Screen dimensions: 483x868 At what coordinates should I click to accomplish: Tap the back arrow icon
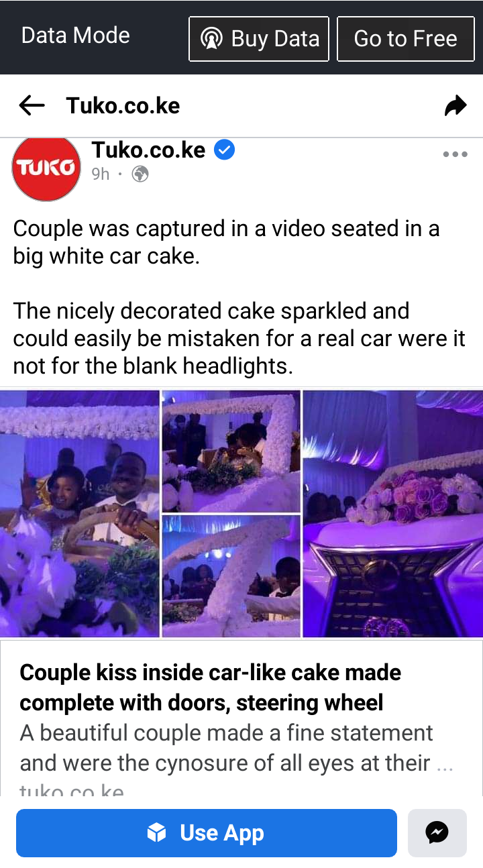pyautogui.click(x=32, y=105)
